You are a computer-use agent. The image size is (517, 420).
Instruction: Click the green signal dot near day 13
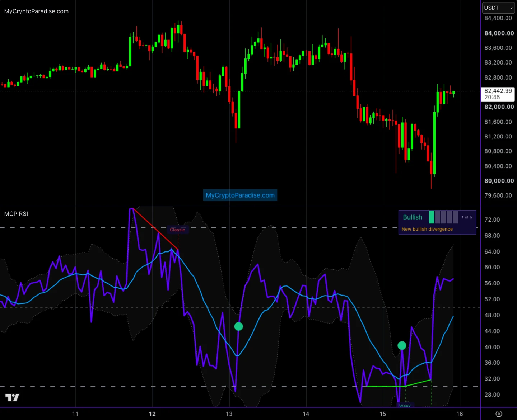tap(238, 326)
